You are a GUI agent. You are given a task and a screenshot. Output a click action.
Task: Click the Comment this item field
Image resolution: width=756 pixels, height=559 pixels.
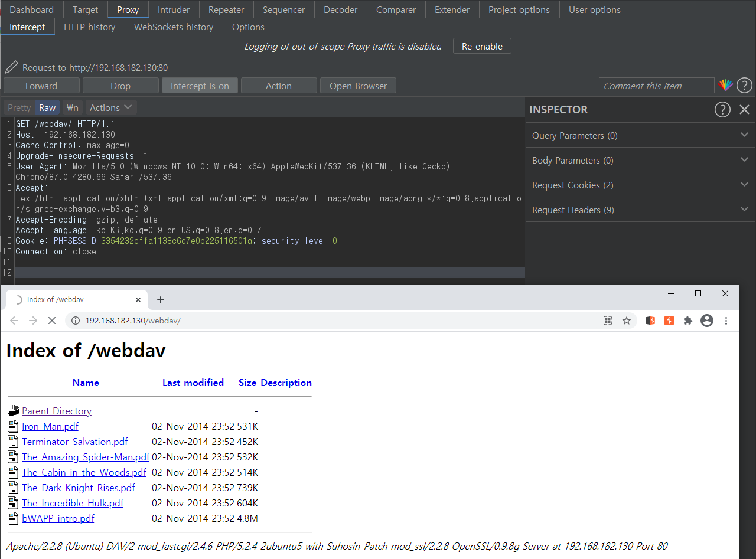(x=657, y=86)
